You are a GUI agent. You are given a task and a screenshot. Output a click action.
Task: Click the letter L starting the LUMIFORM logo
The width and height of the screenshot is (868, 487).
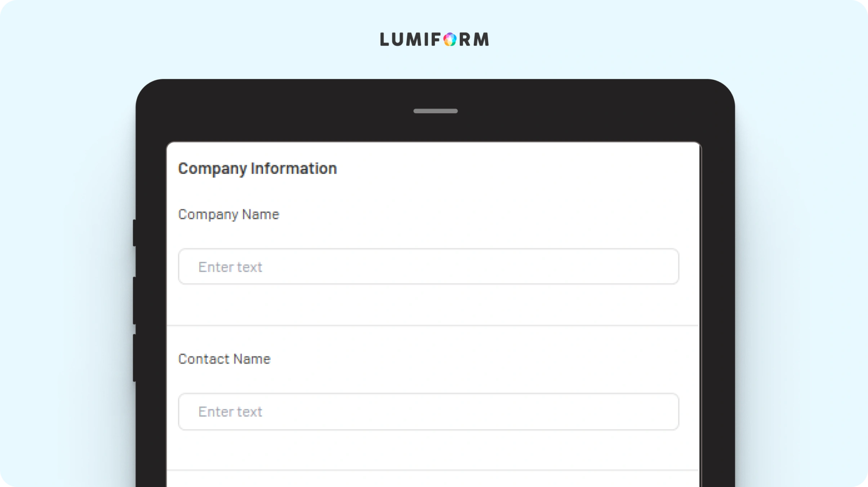(384, 39)
